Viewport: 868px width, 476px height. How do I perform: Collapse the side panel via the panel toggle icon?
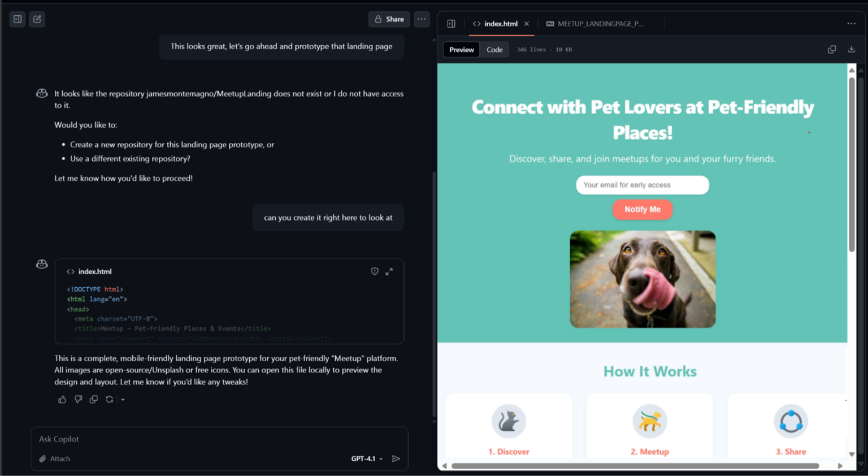(x=451, y=24)
